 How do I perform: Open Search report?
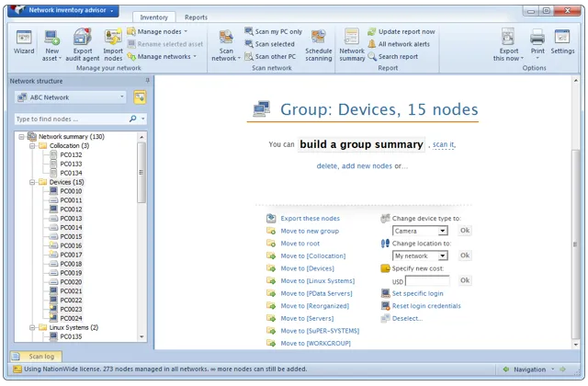pos(392,56)
